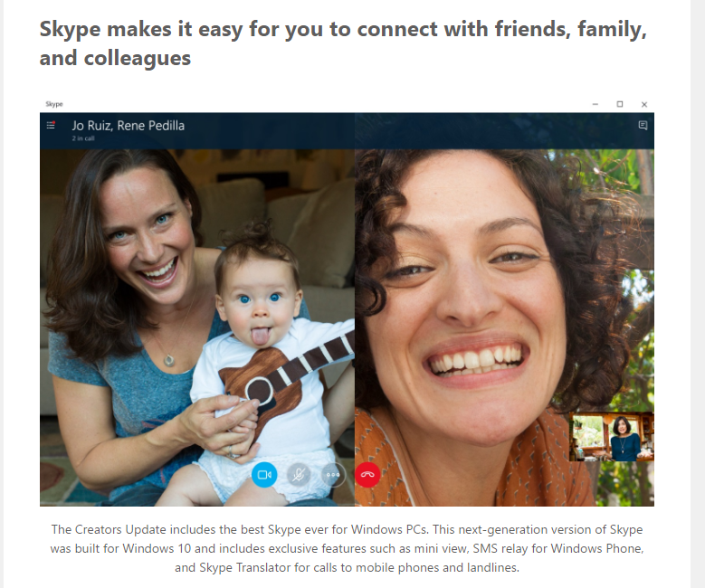The height and width of the screenshot is (588, 705).
Task: Click the 'Skype makes it easy' heading
Action: (343, 43)
